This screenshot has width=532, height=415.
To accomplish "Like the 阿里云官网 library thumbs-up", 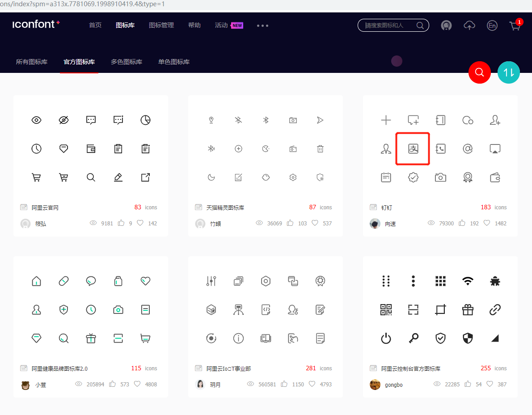I will click(121, 223).
